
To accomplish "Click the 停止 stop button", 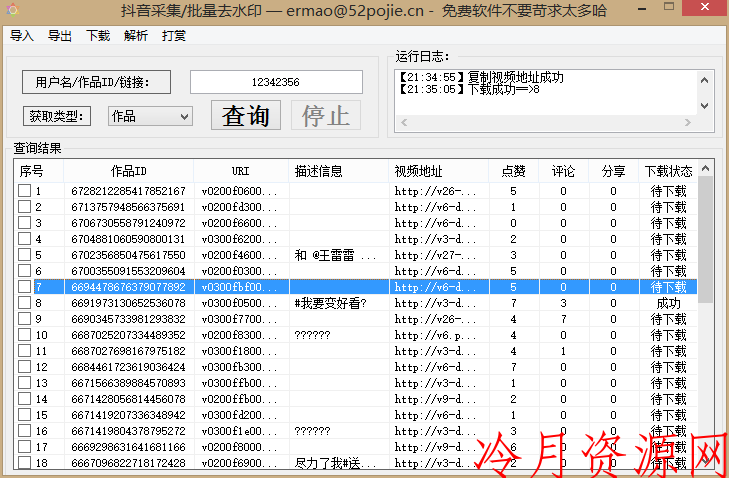I will 326,115.
